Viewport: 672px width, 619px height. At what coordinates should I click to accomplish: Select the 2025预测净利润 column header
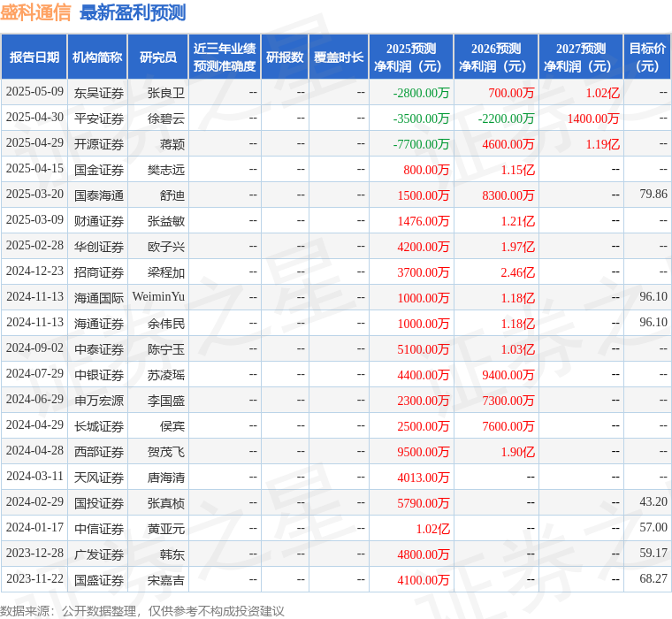tap(410, 57)
